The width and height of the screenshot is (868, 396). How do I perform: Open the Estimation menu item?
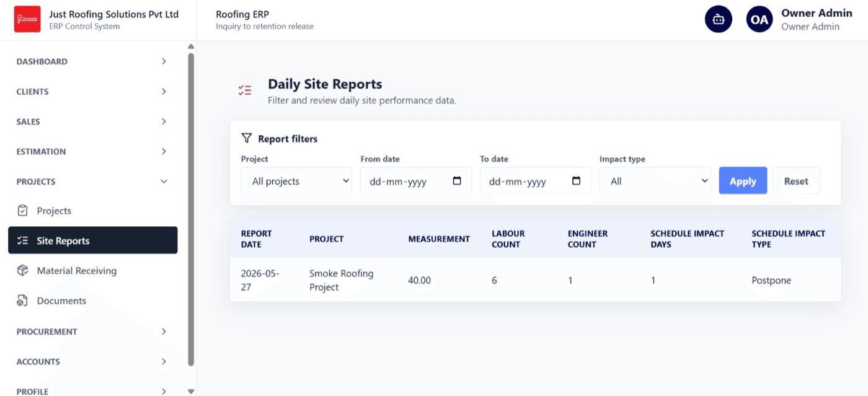tap(92, 151)
